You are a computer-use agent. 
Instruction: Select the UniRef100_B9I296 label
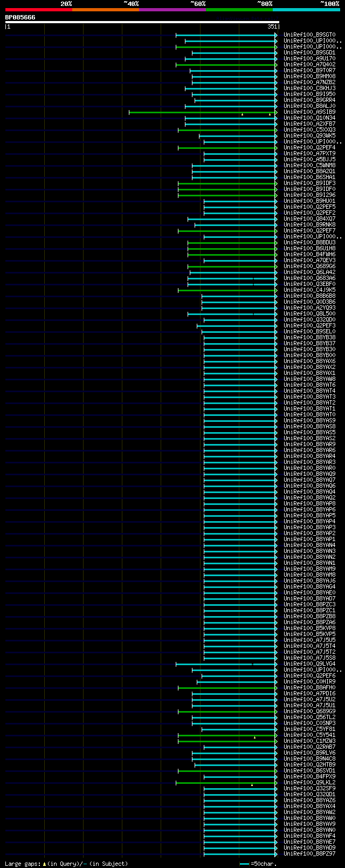pos(309,195)
